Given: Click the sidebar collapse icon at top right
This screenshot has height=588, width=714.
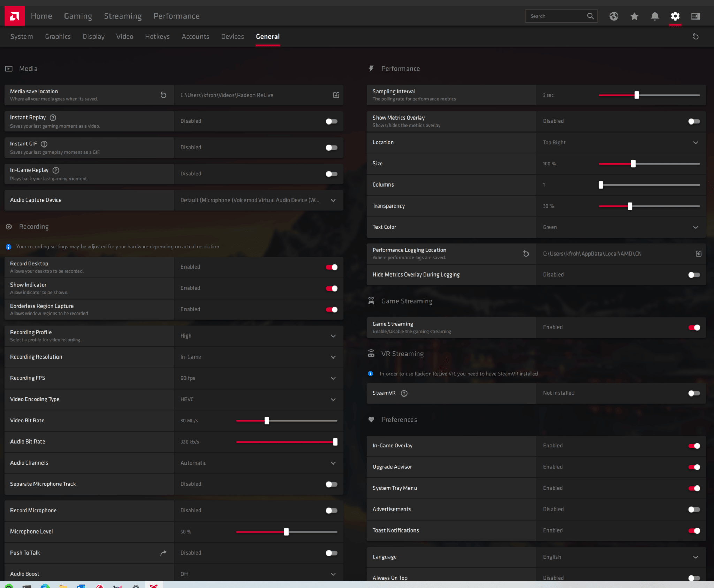Looking at the screenshot, I should 696,16.
